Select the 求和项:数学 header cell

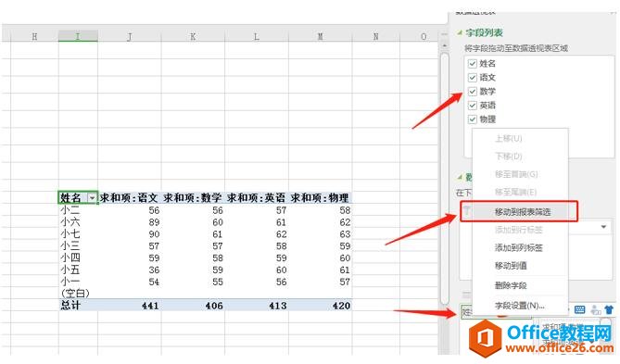(193, 197)
